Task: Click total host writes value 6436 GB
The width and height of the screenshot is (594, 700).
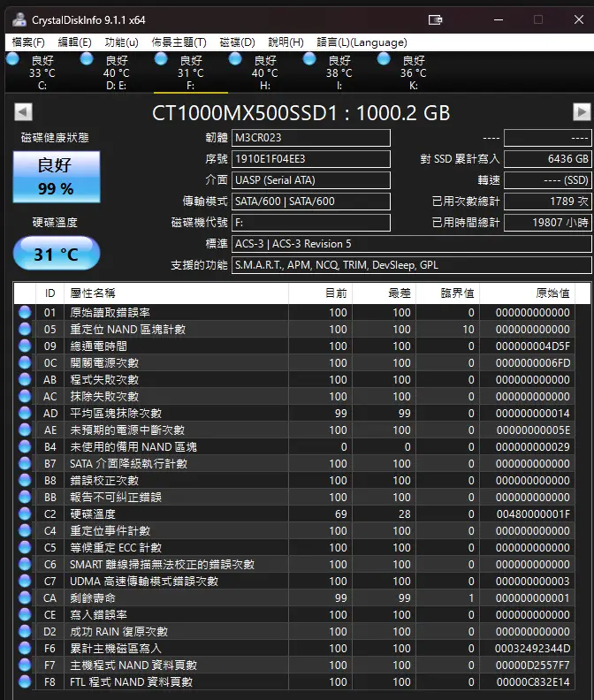Action: (548, 159)
